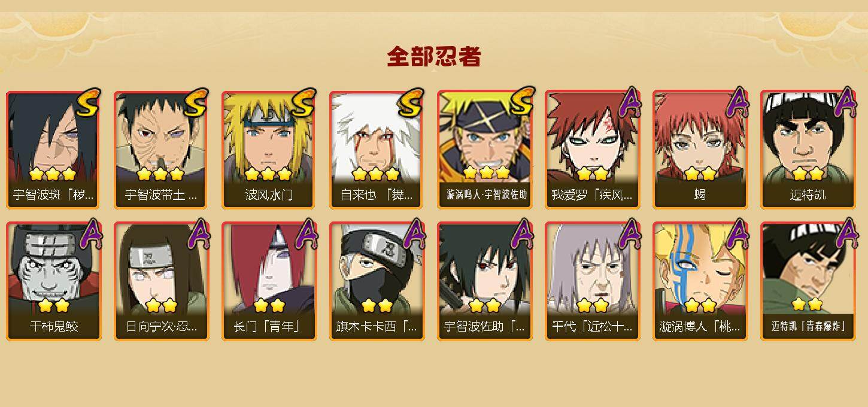
Task: Pick the 长门「青年」 ninja card
Action: coord(269,281)
